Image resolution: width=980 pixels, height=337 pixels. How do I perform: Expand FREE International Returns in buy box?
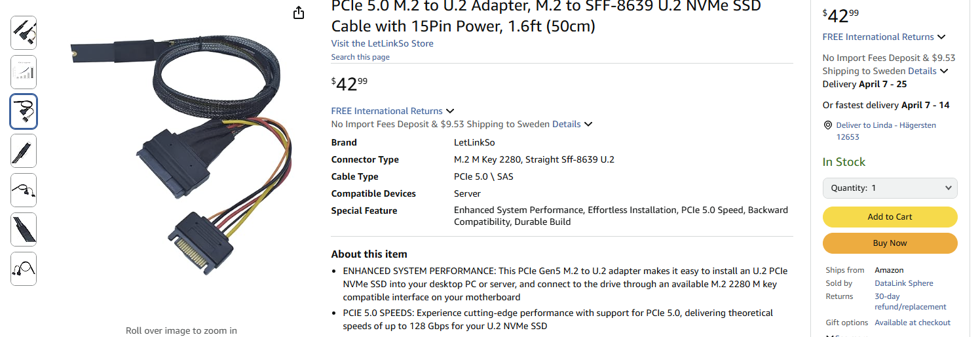click(x=941, y=37)
